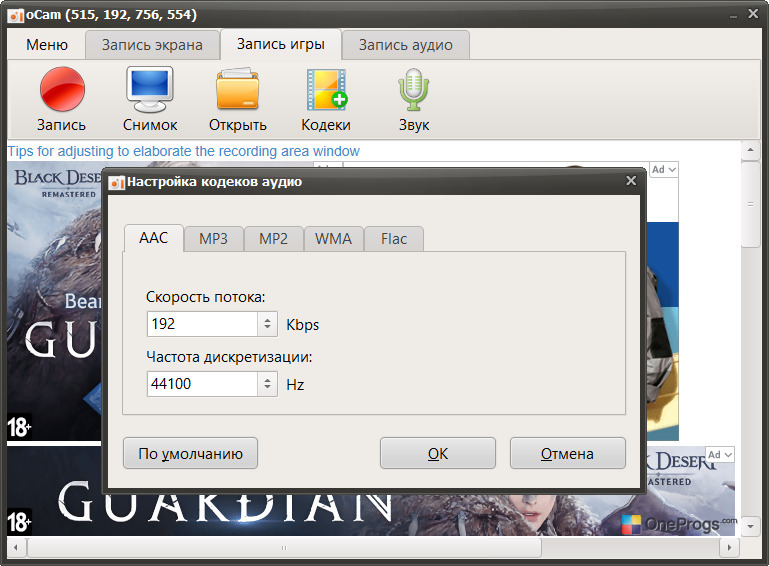Close the audio codec settings dialog
This screenshot has height=566, width=769.
(x=631, y=181)
